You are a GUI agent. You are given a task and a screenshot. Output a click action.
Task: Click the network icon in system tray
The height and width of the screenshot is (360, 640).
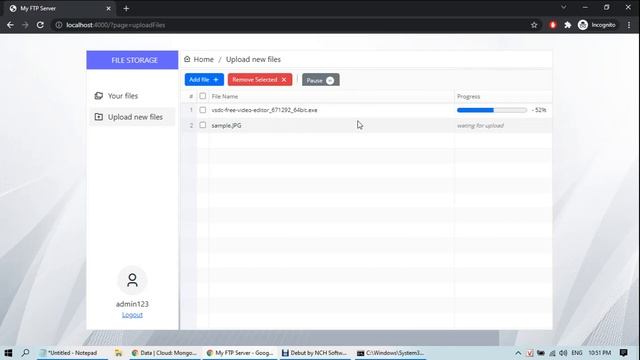click(x=552, y=353)
